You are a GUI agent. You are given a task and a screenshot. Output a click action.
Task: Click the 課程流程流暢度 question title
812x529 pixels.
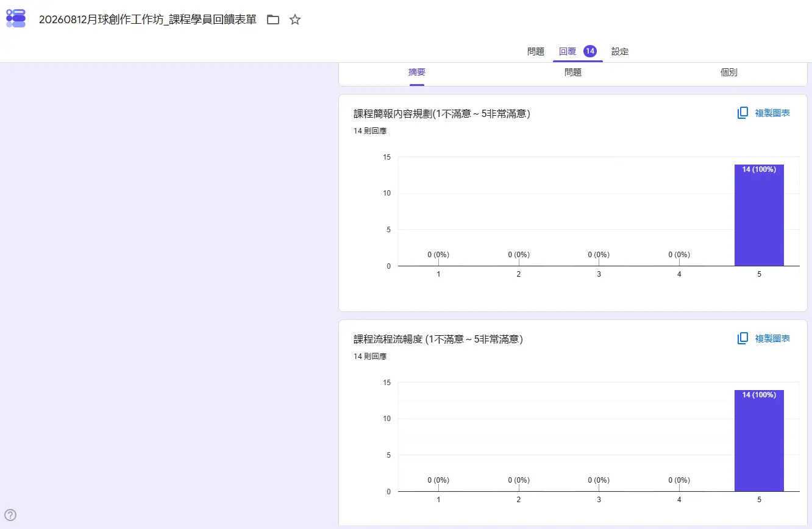[438, 339]
